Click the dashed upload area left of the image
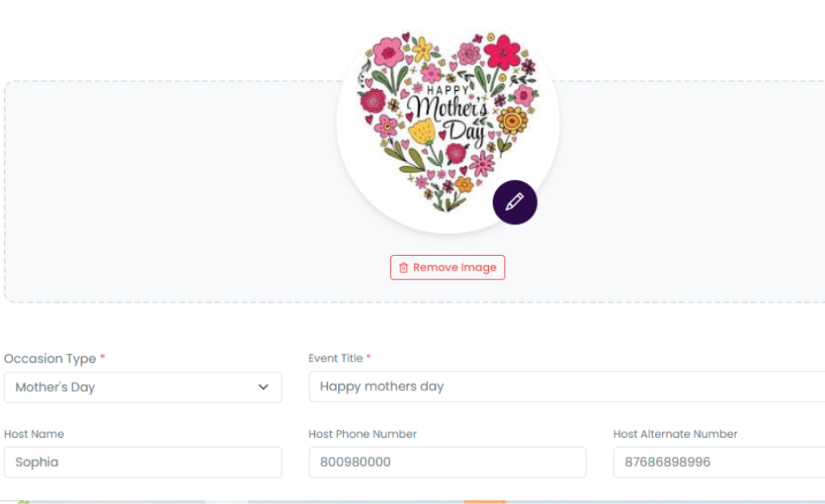The width and height of the screenshot is (825, 504). tap(161, 193)
